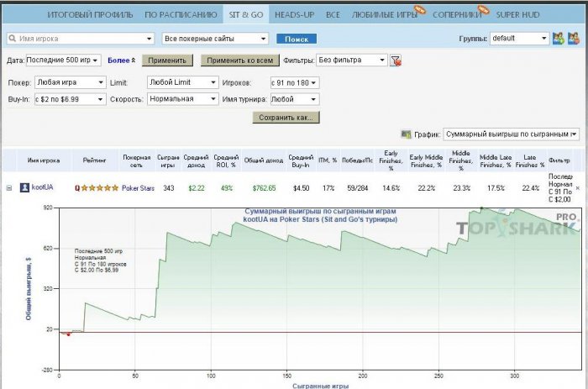
Task: Click the filter funnel icon next to Фильтры
Action: (x=396, y=60)
